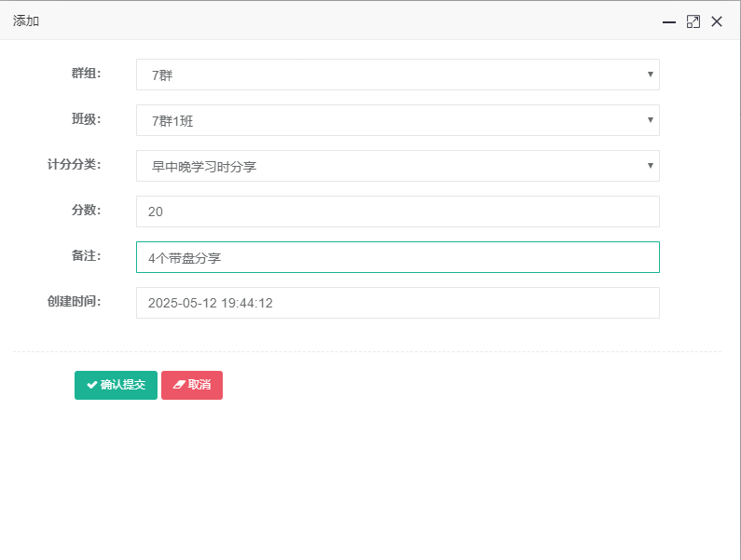Click the 计分分类 field label
The image size is (741, 560).
point(74,165)
